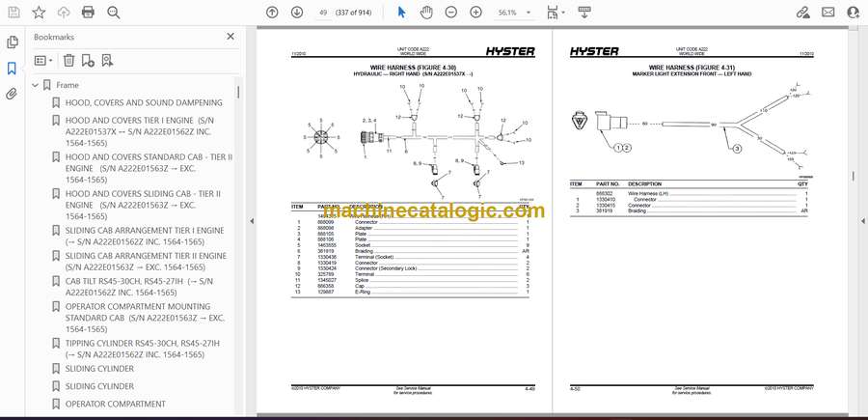Click the page number input field
The image size is (868, 420).
point(323,13)
